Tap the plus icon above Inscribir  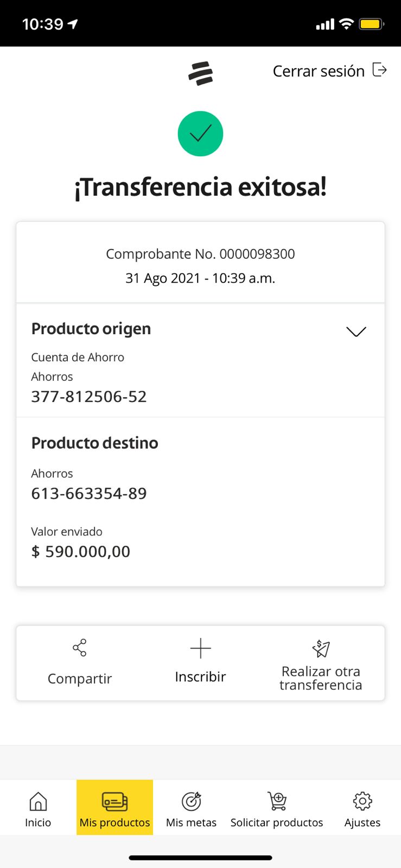pyautogui.click(x=200, y=648)
